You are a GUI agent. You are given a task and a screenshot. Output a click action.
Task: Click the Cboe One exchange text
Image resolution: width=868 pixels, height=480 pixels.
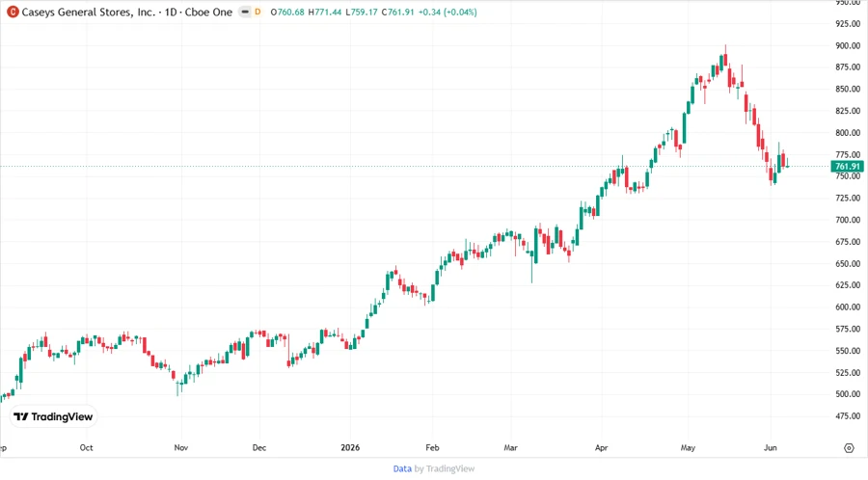coord(208,13)
